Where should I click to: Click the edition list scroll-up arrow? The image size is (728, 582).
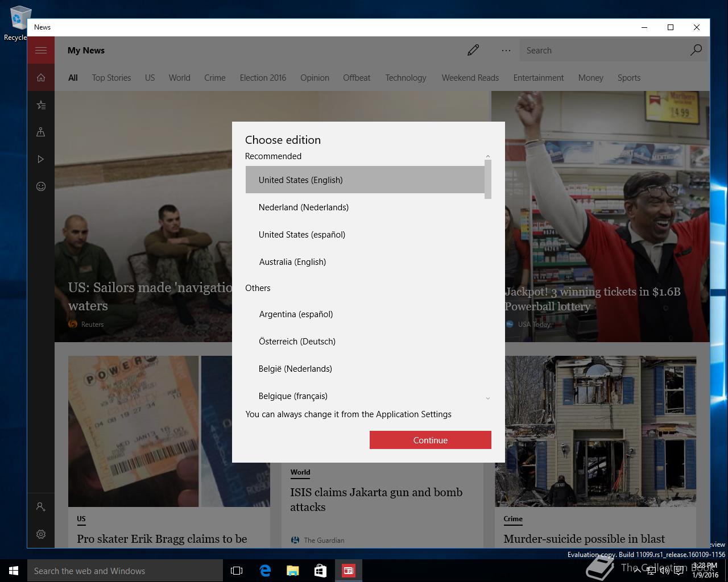487,156
